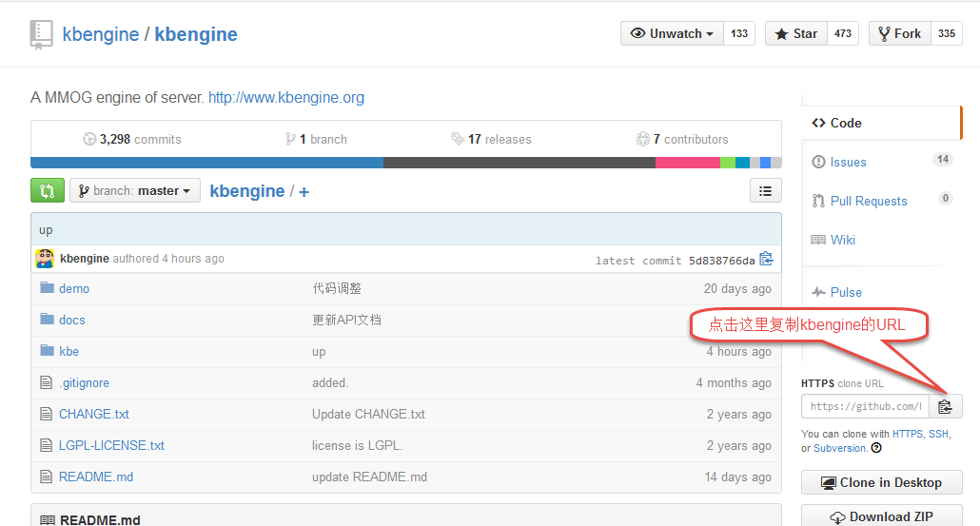The height and width of the screenshot is (526, 980).
Task: Click the green compare and review button
Action: pos(48,190)
